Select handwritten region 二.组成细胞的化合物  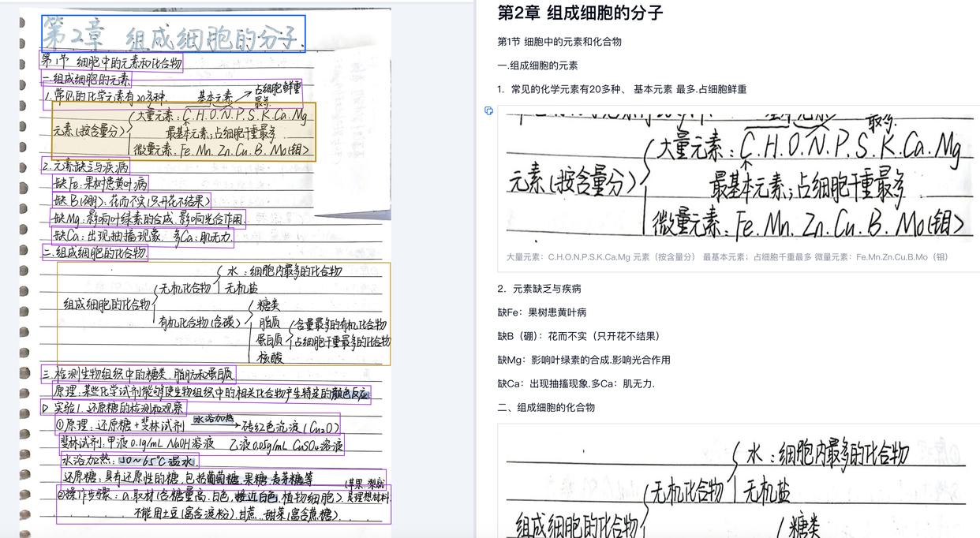(95, 252)
